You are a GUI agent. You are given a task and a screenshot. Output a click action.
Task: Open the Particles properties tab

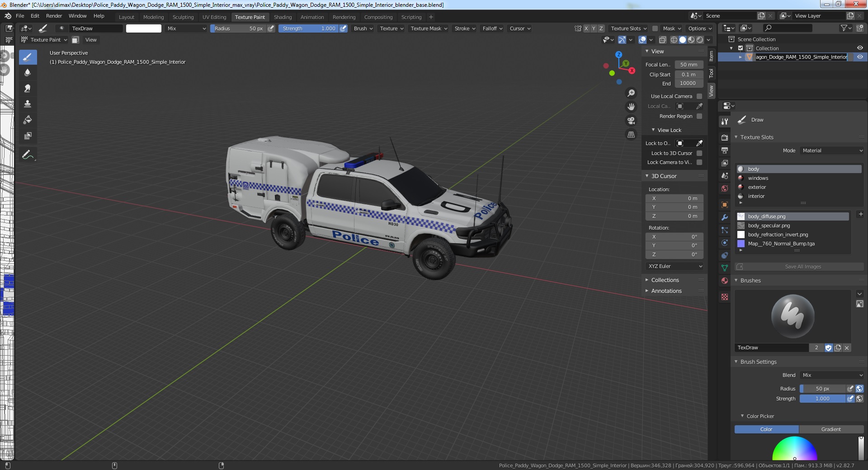tap(725, 230)
